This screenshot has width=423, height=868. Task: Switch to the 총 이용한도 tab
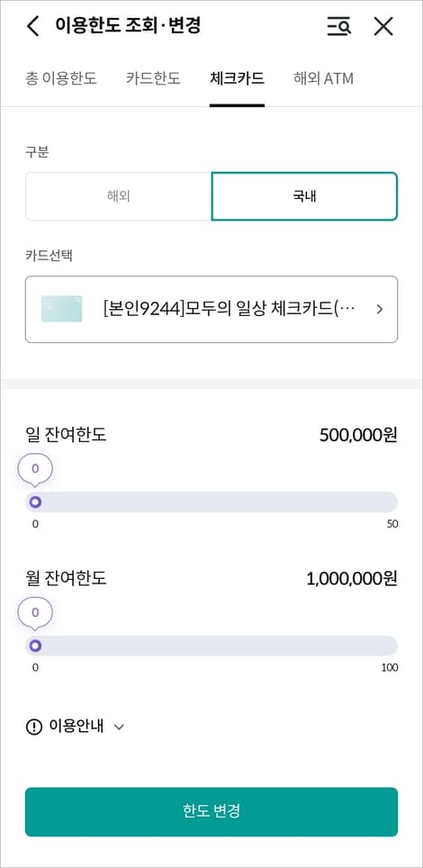[x=61, y=78]
